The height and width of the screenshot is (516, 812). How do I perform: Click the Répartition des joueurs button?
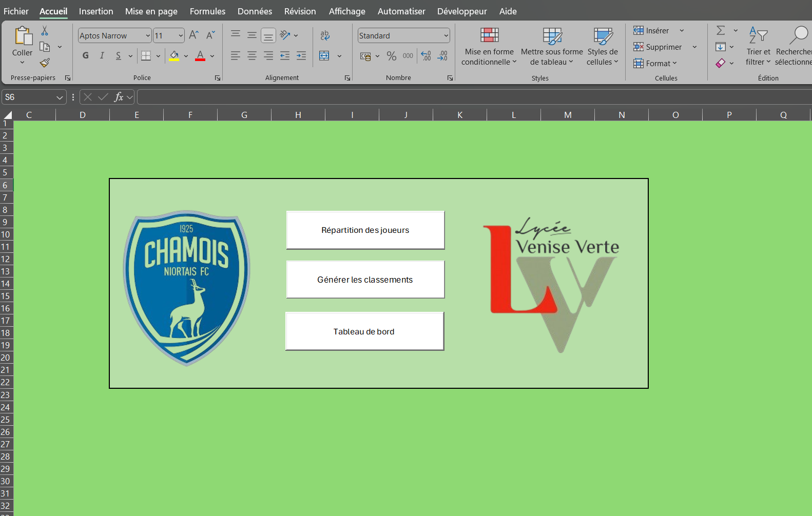tap(365, 230)
